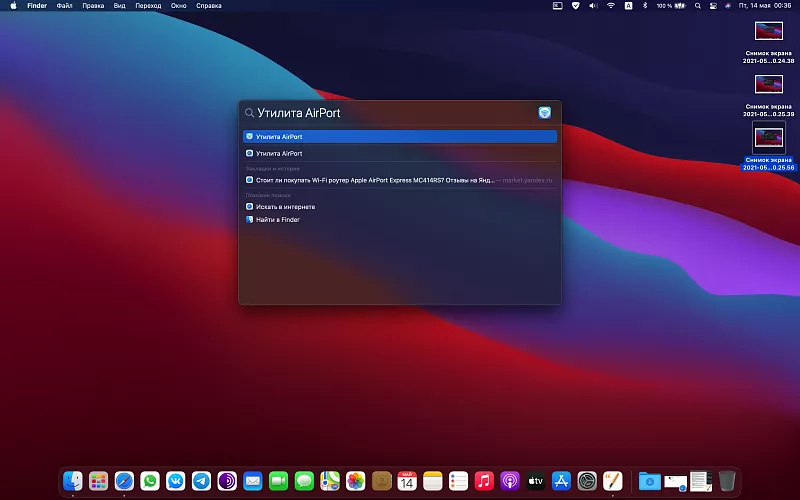Screen dimensions: 800x500
Task: Open VK Messenger in the Dock
Action: tap(176, 481)
